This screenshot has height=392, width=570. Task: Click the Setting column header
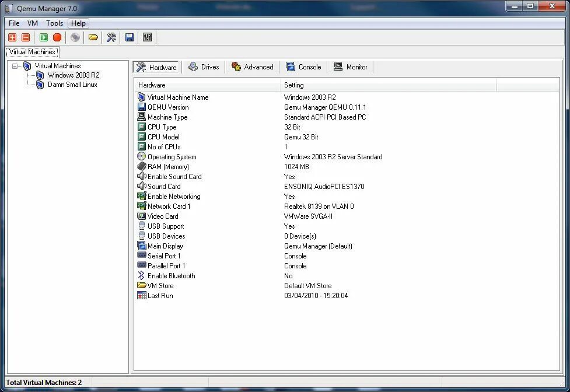pyautogui.click(x=388, y=85)
